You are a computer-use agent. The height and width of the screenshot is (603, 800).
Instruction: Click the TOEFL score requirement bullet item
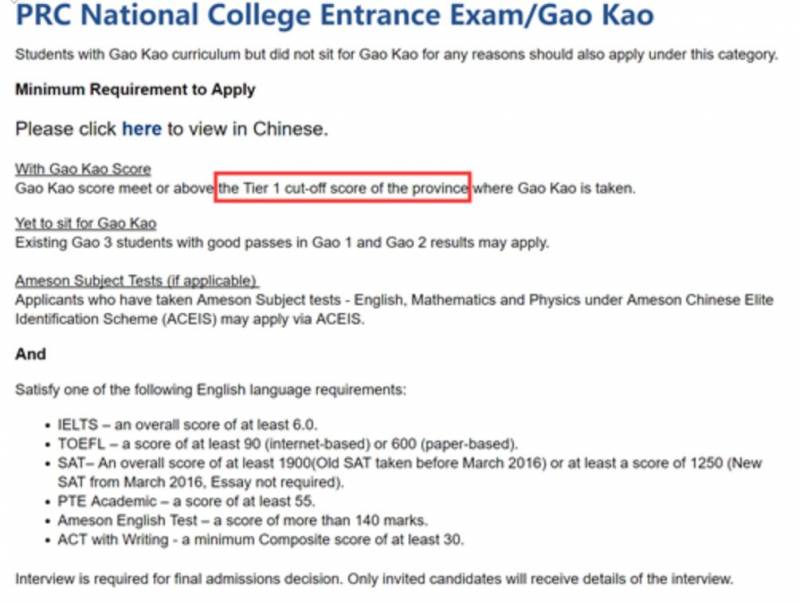(285, 443)
